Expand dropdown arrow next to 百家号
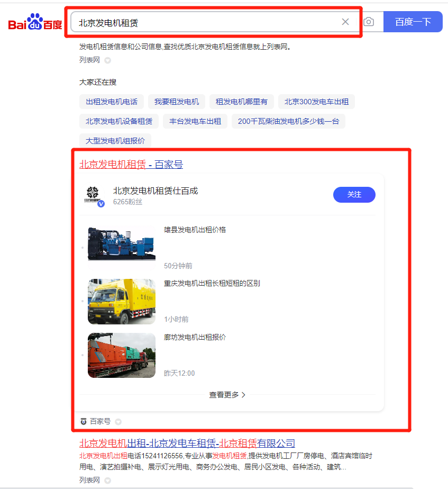The width and height of the screenshot is (448, 489). point(118,422)
